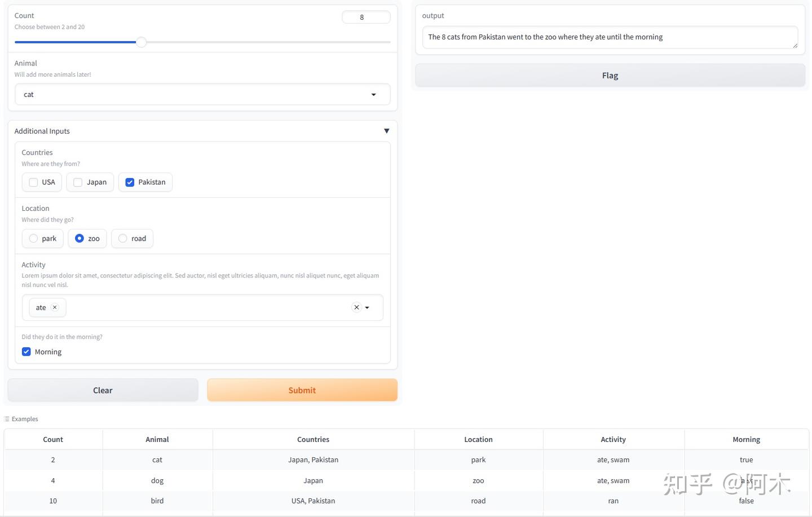Remove the 'ate' tag from Activity
812x517 pixels.
click(55, 307)
